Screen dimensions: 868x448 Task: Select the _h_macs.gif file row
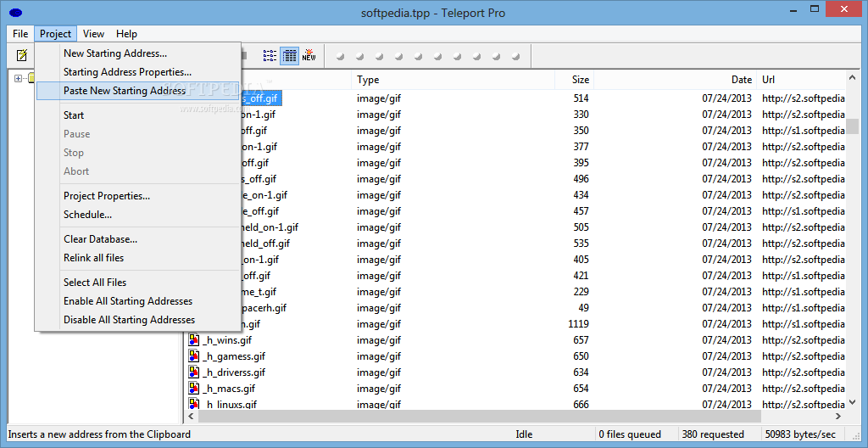tap(516, 388)
